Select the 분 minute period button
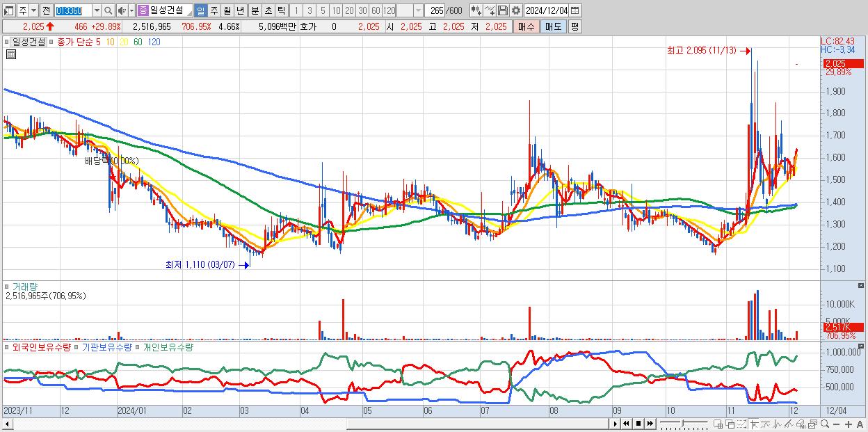 coord(255,10)
